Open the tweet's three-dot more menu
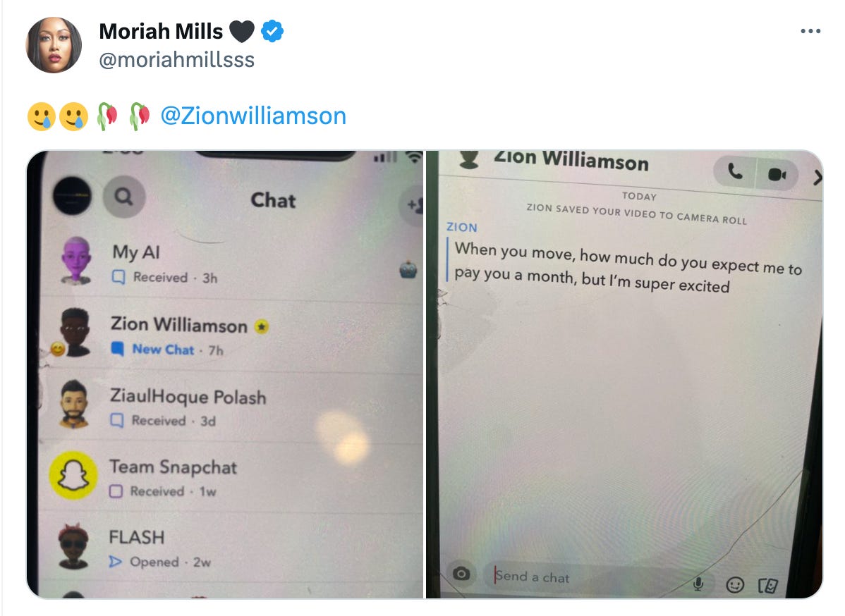Viewport: 845px width, 616px height. coord(810,31)
